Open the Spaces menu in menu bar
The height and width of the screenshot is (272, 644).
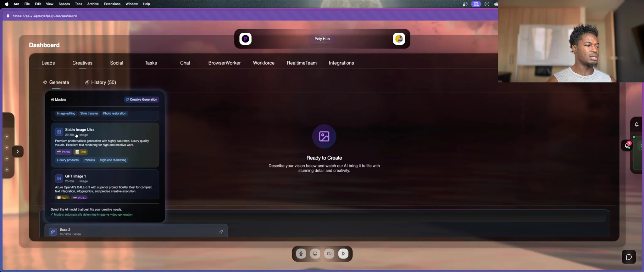tap(64, 4)
